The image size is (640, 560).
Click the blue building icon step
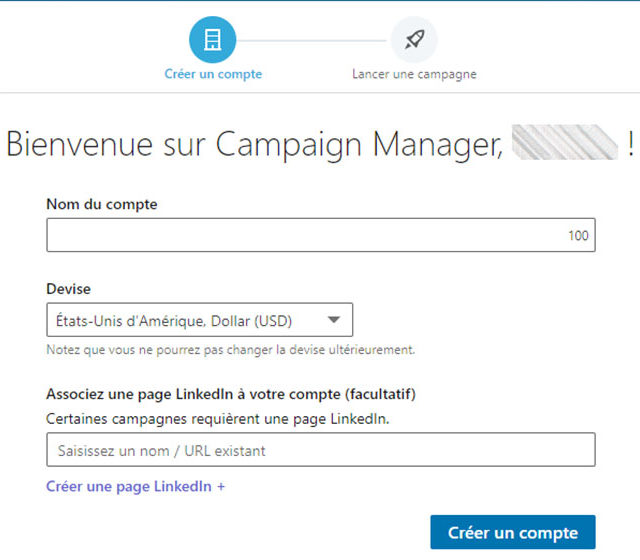(x=212, y=40)
